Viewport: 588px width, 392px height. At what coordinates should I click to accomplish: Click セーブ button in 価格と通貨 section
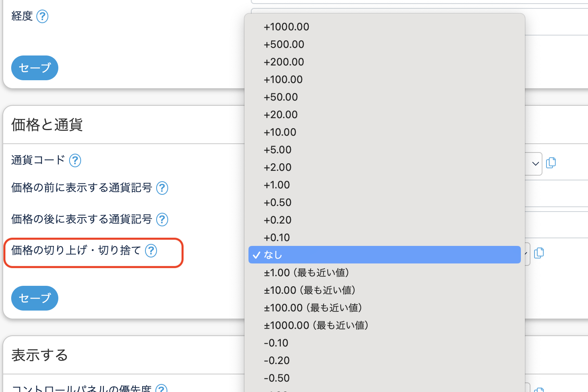point(35,298)
